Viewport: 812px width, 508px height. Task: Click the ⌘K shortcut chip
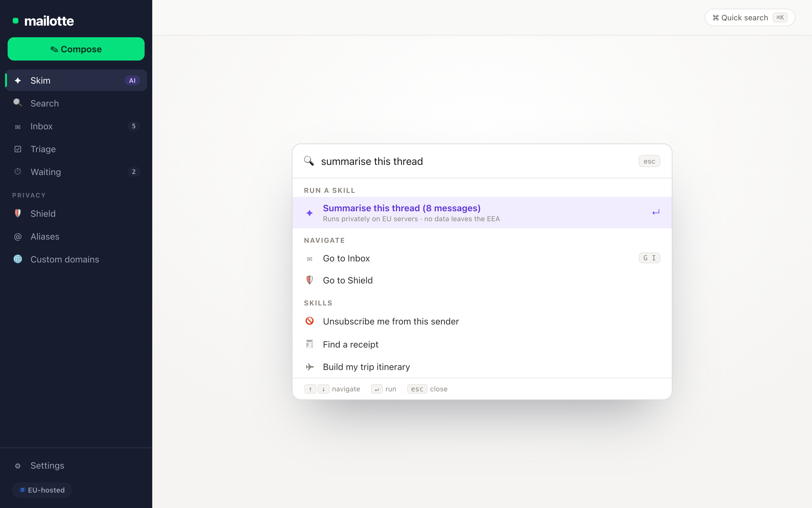click(x=780, y=18)
